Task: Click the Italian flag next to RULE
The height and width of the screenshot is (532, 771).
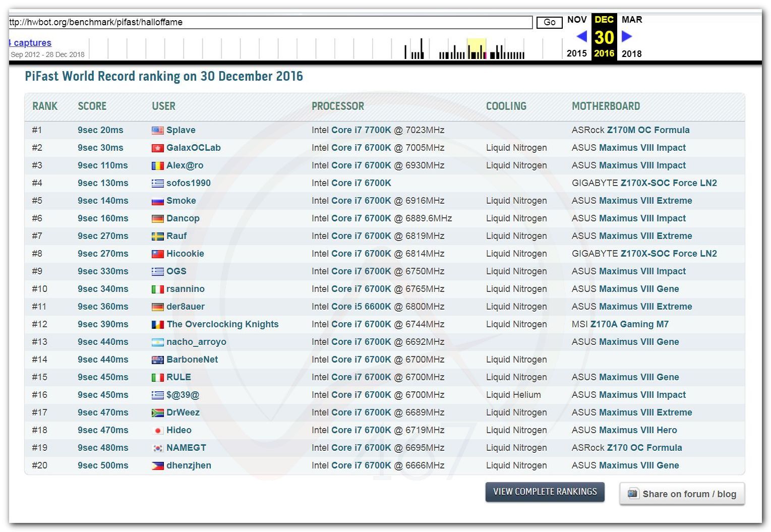Action: pos(157,377)
